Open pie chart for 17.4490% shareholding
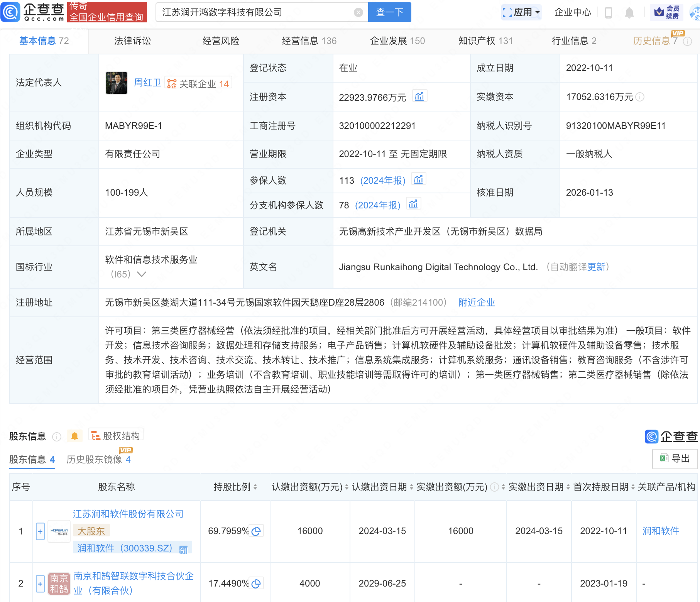This screenshot has height=602, width=700. (x=256, y=583)
